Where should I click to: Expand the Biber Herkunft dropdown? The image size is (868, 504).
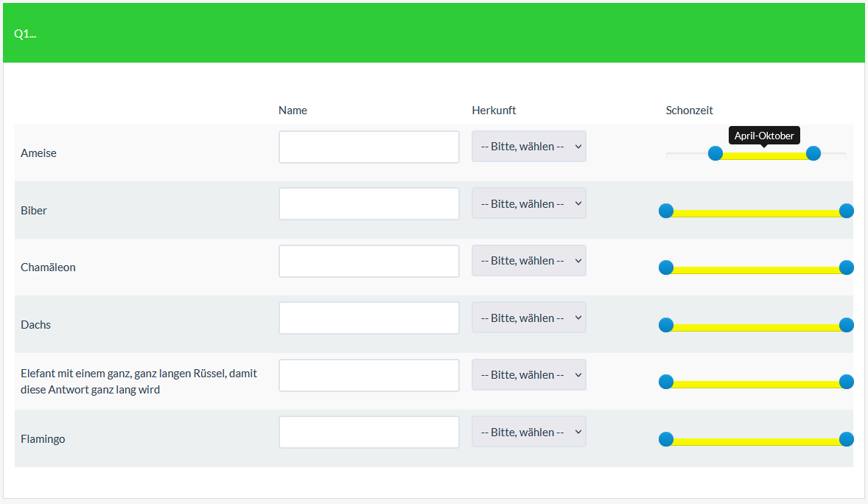click(x=528, y=203)
